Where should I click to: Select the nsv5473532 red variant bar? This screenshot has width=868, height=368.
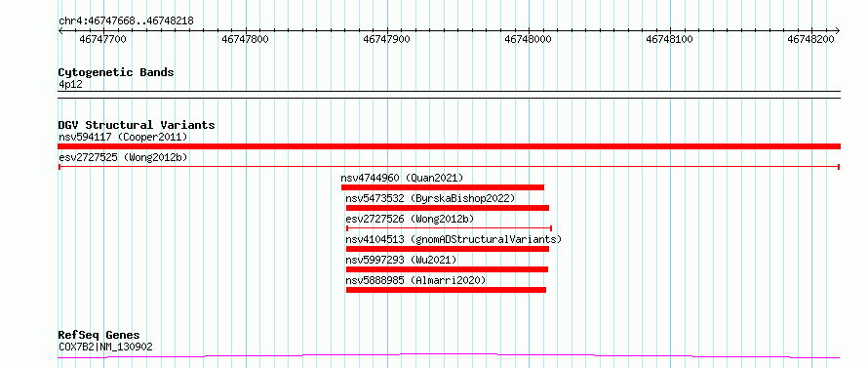click(448, 208)
